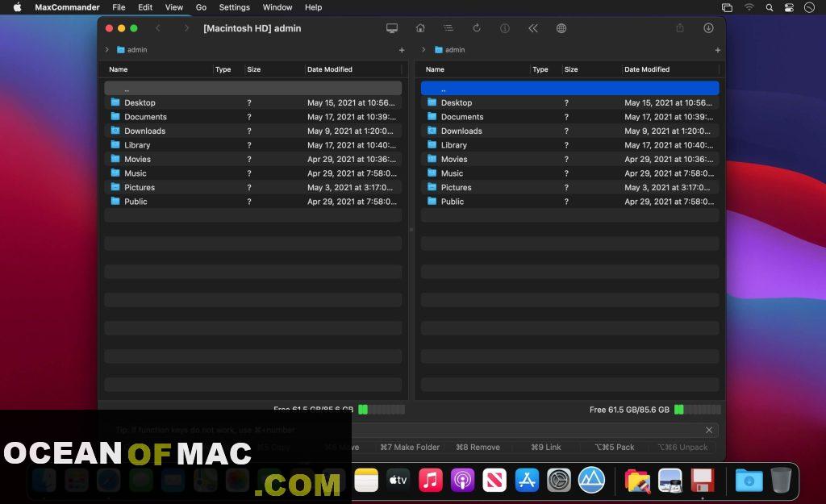Add a new tab in the left panel
Screen dimensions: 826x504
click(402, 50)
